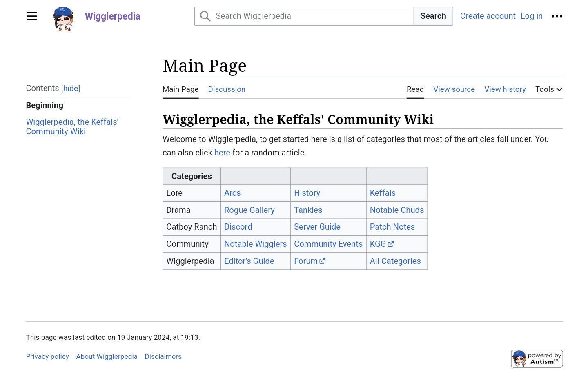Open the Server Guide link
This screenshot has height=385, width=588.
point(317,227)
